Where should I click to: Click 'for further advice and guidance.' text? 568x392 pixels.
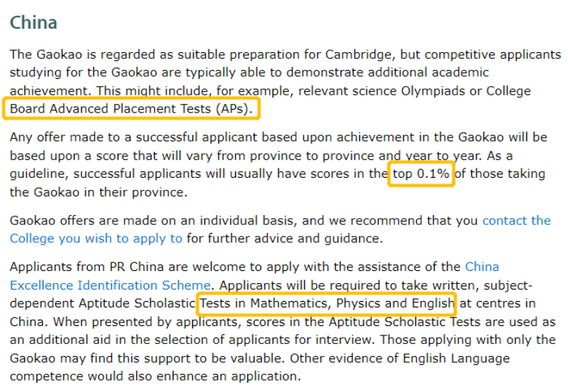pos(285,239)
